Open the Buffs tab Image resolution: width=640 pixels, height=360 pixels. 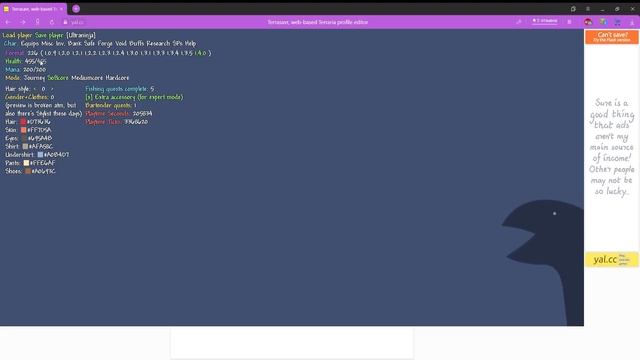click(137, 44)
